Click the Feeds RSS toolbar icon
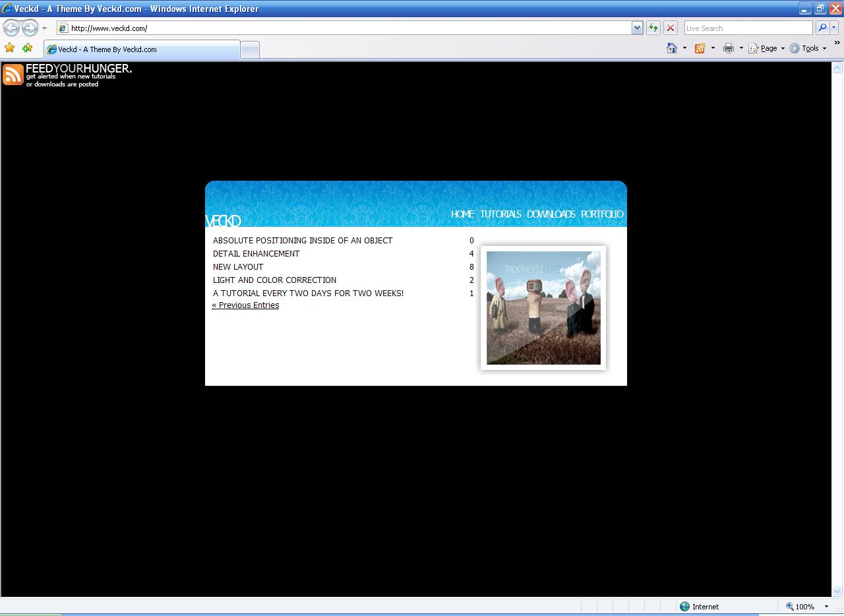 700,48
